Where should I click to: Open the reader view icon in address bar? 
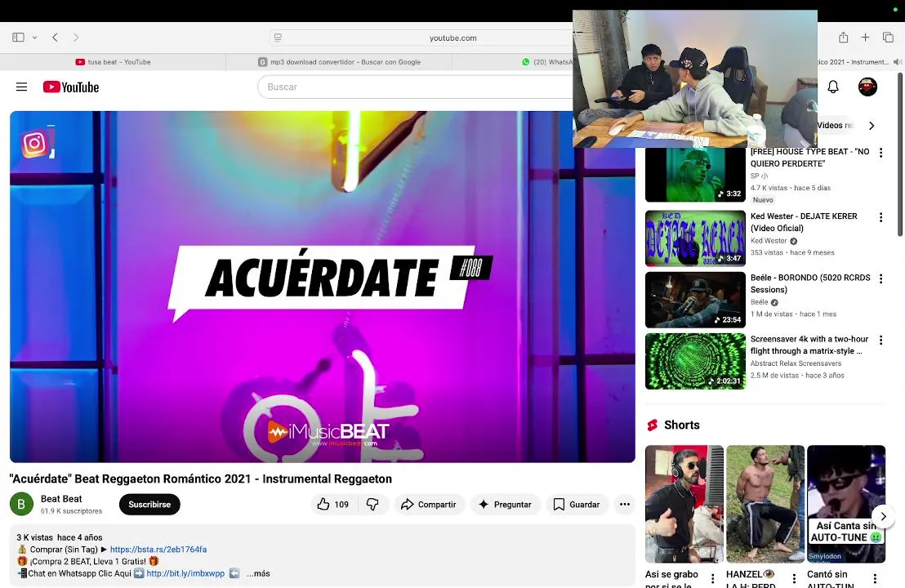pos(279,38)
